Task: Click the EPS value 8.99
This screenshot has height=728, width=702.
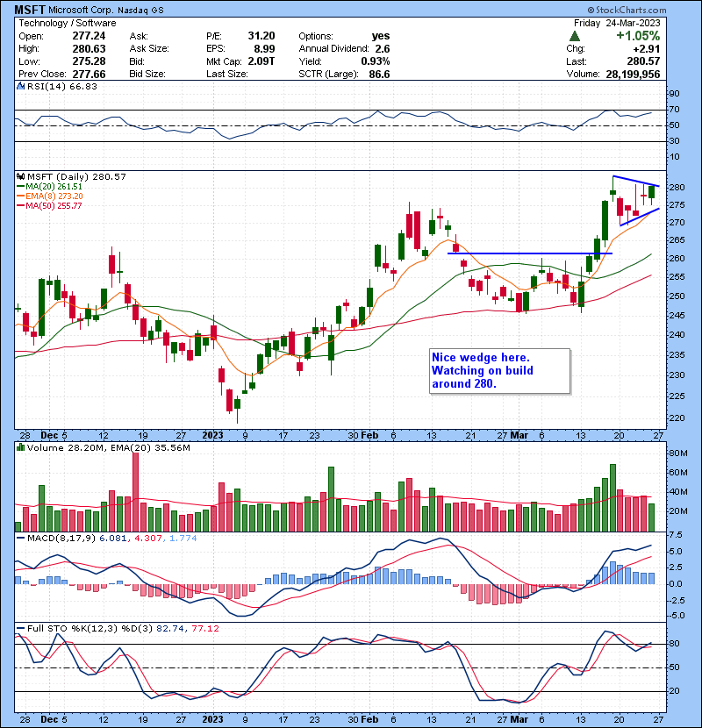Action: 263,48
